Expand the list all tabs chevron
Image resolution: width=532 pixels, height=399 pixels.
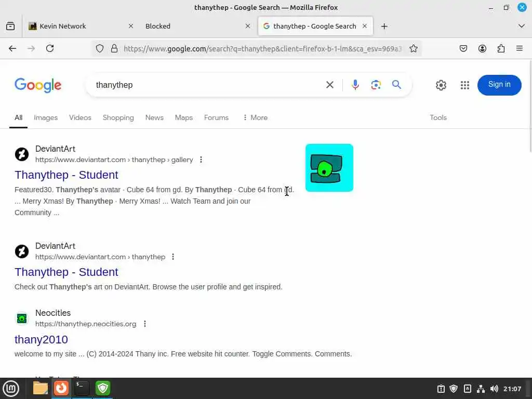(522, 26)
